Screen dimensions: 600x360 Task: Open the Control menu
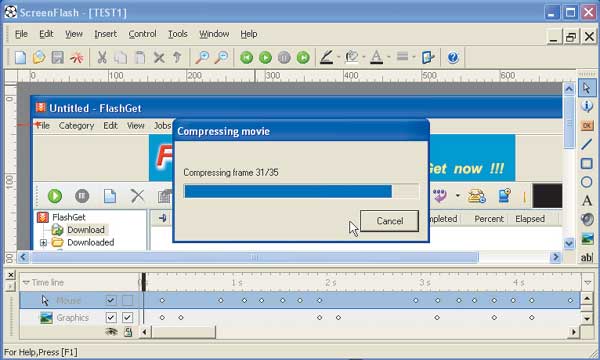click(x=142, y=34)
